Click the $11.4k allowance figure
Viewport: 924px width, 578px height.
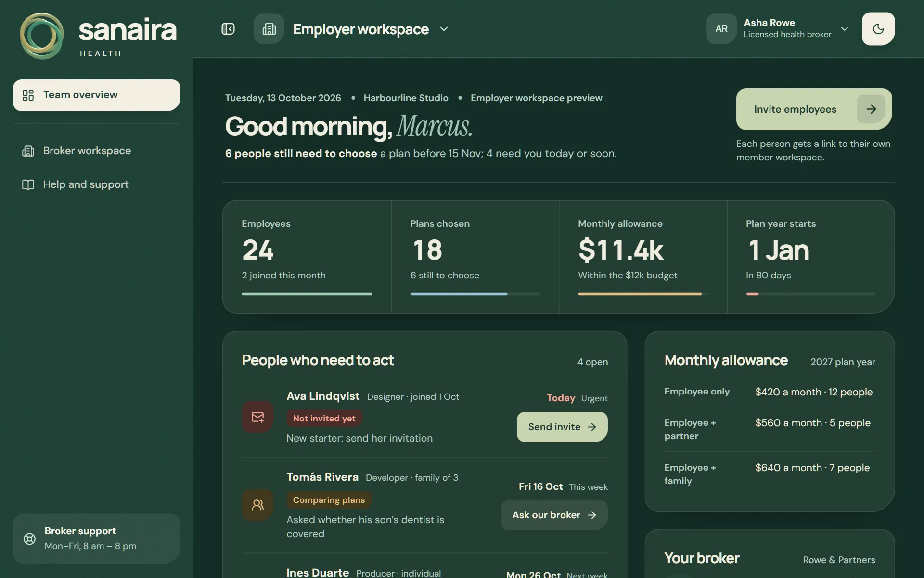621,250
